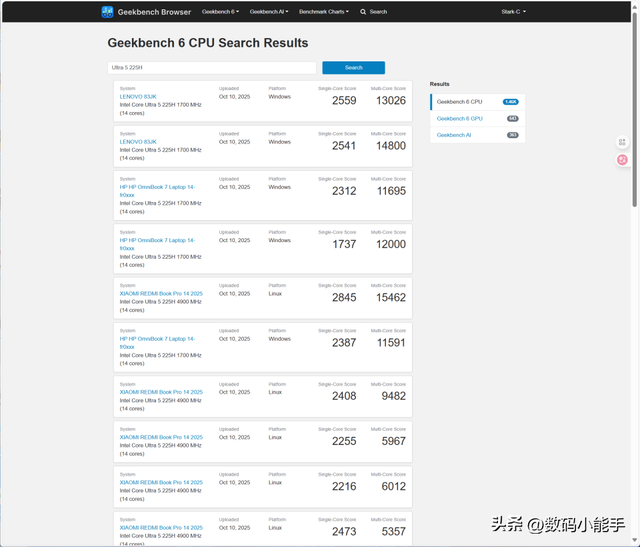Expand the Geekbench AI navbar dropdown
Viewport: 640px width, 547px height.
click(x=267, y=12)
